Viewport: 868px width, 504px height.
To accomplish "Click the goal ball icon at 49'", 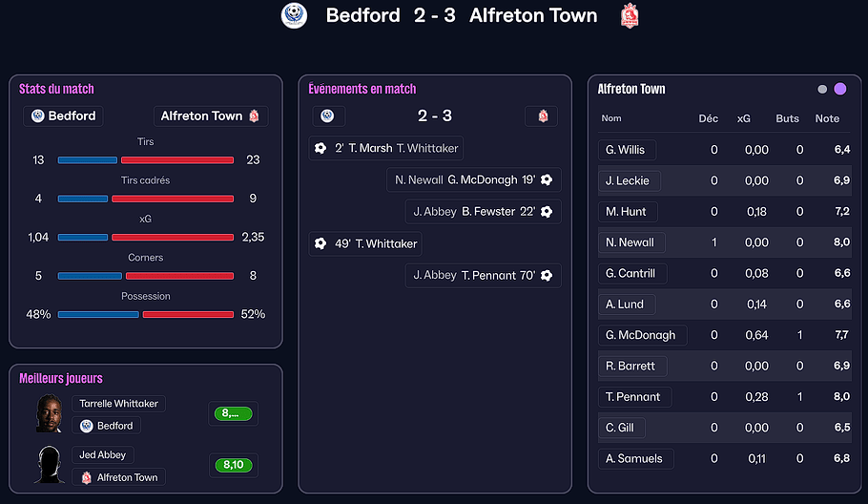I will (320, 243).
